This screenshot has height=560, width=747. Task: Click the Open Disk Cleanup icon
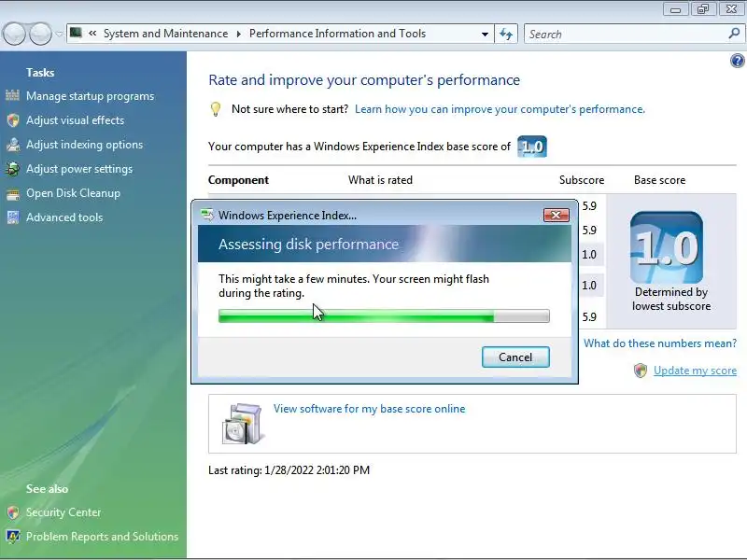(x=13, y=193)
